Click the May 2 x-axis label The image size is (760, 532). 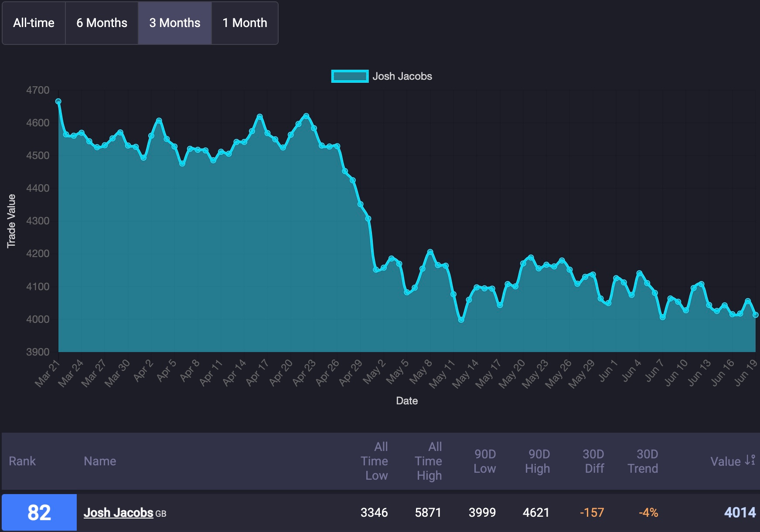point(375,372)
